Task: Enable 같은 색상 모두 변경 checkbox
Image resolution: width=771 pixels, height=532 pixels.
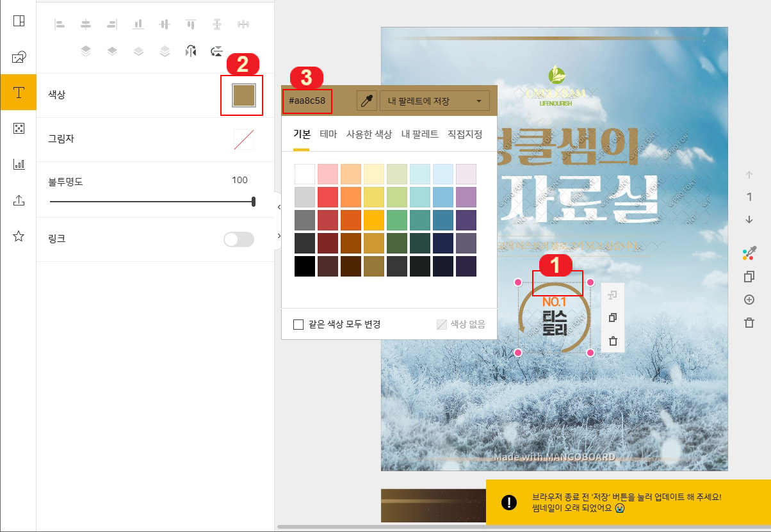Action: (x=298, y=324)
